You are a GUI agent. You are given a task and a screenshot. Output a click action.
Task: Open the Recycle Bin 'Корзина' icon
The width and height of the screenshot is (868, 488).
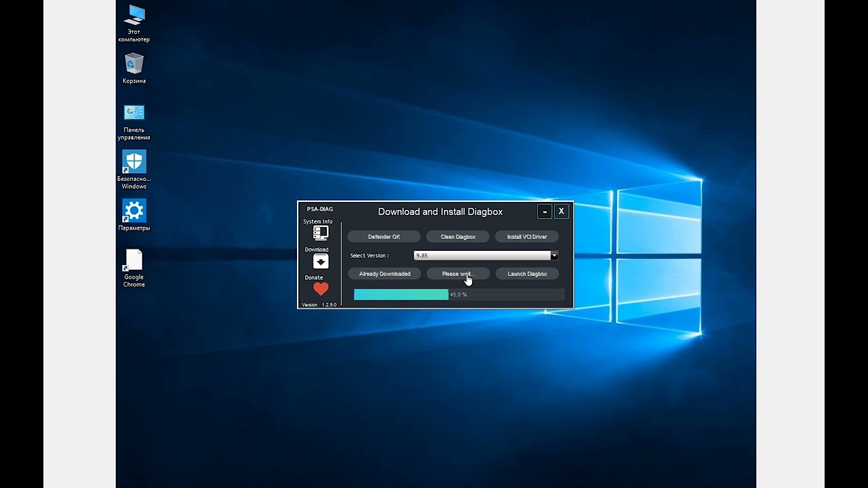[134, 68]
